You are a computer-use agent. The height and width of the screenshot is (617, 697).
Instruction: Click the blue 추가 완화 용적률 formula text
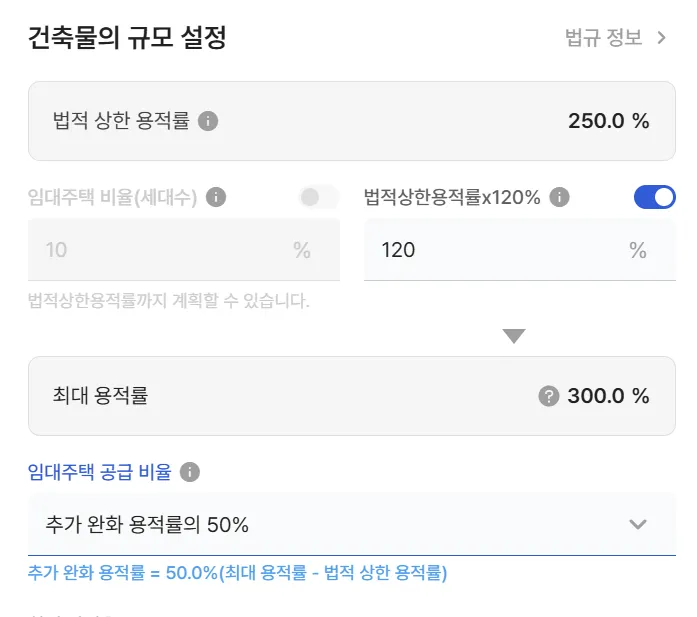tap(237, 573)
